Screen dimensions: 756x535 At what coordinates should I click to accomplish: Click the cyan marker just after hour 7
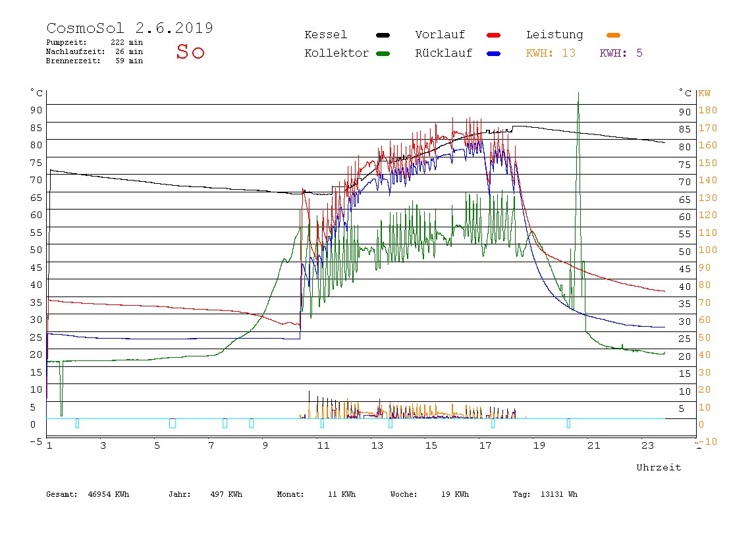[x=225, y=423]
